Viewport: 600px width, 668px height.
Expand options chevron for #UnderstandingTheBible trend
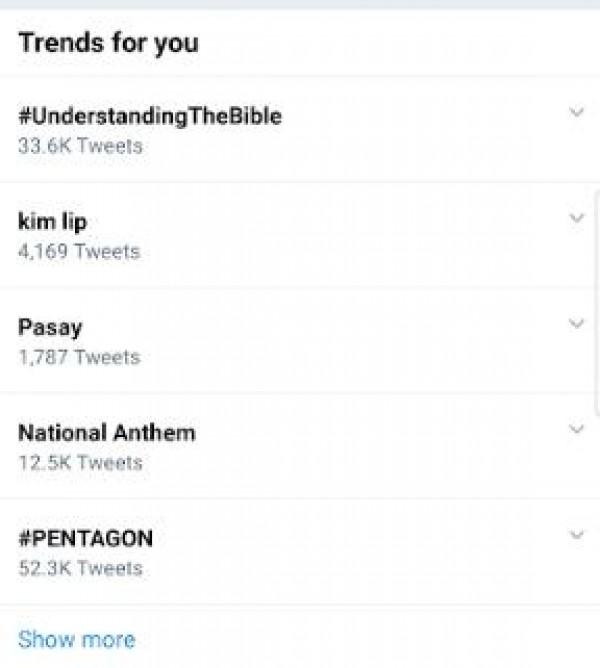[576, 113]
